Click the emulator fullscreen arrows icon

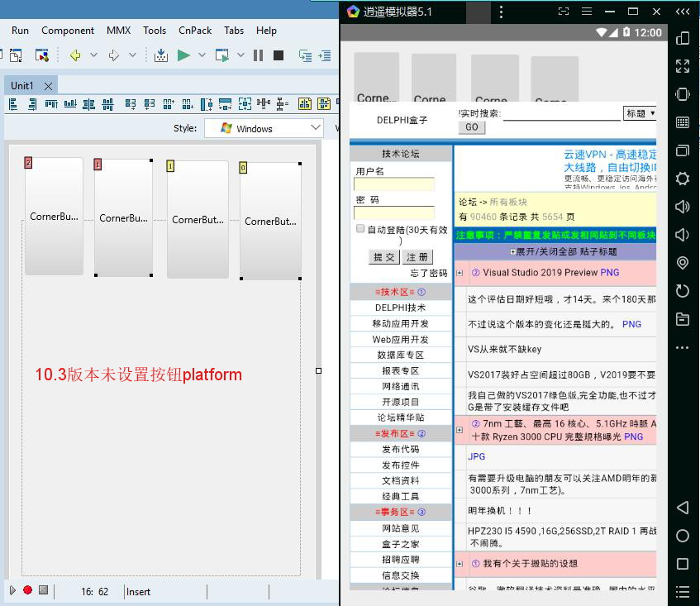pyautogui.click(x=683, y=66)
